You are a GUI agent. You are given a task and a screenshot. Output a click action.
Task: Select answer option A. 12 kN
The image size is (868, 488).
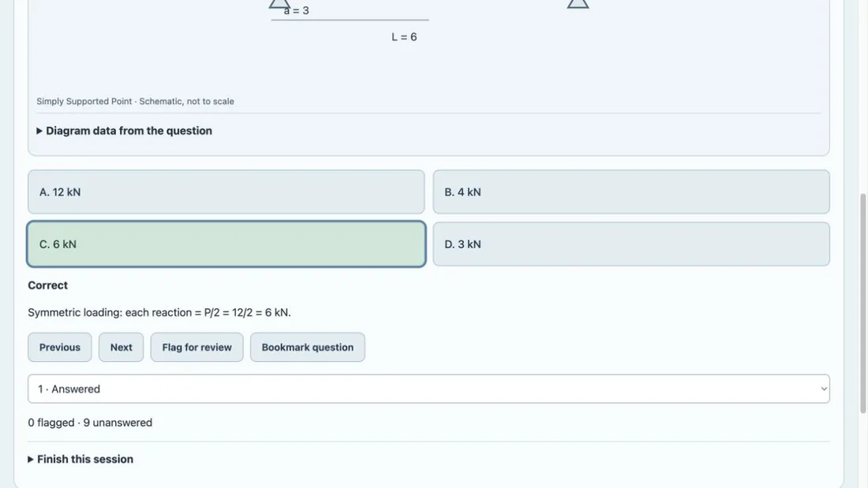[226, 192]
